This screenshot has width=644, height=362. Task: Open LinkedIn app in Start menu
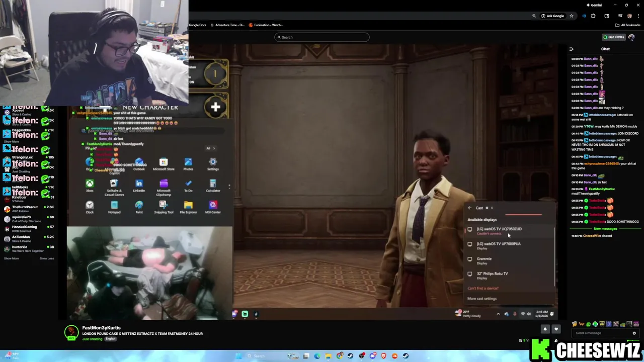tap(139, 186)
